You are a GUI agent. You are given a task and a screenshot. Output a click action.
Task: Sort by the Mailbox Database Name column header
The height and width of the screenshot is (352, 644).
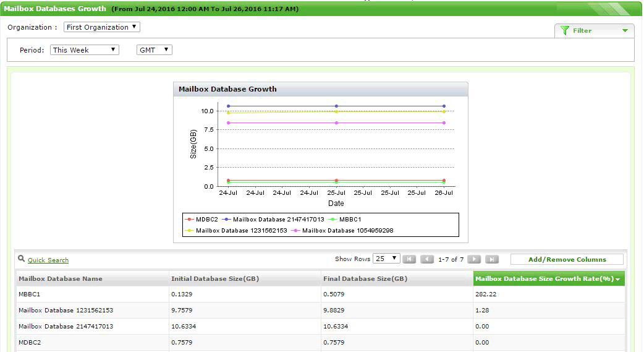61,279
